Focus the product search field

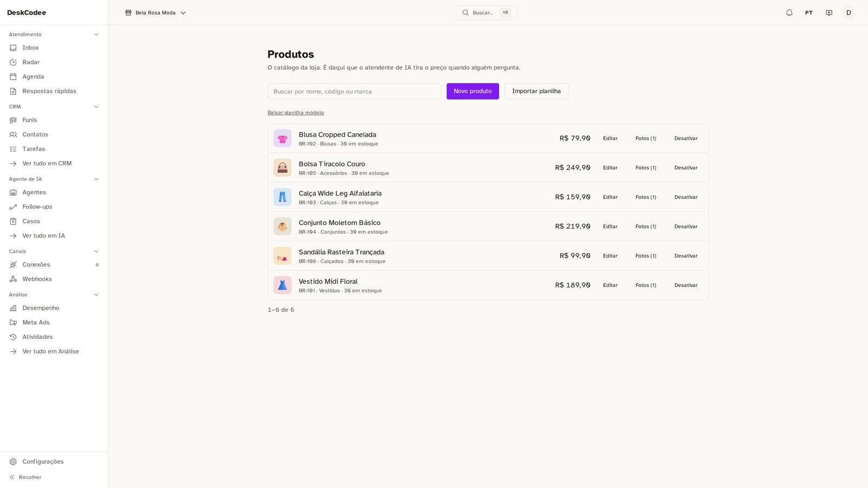click(354, 91)
